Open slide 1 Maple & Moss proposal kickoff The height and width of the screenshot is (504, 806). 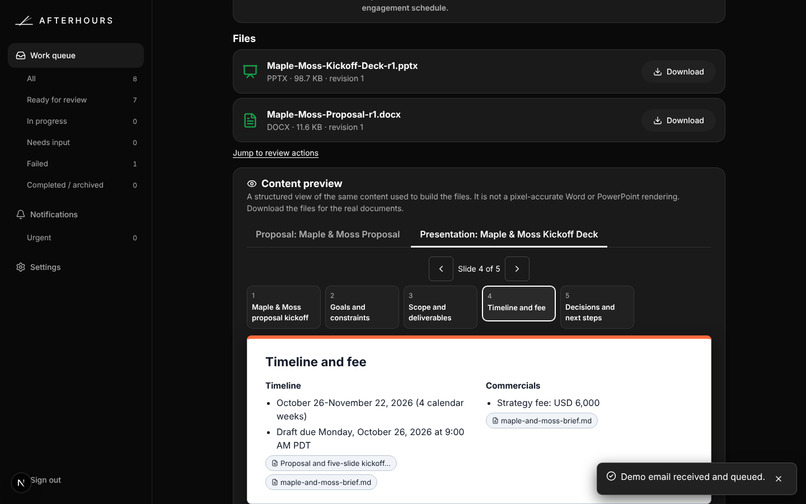(284, 307)
